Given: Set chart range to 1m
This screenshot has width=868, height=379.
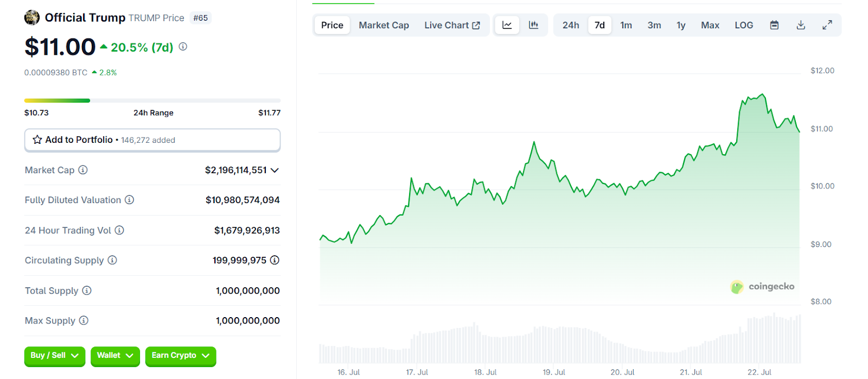Looking at the screenshot, I should coord(626,25).
